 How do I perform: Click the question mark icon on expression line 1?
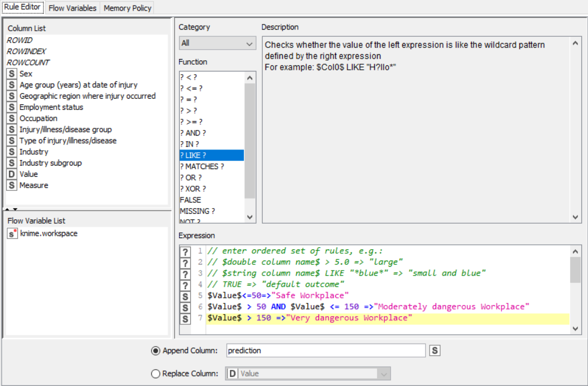pos(185,252)
